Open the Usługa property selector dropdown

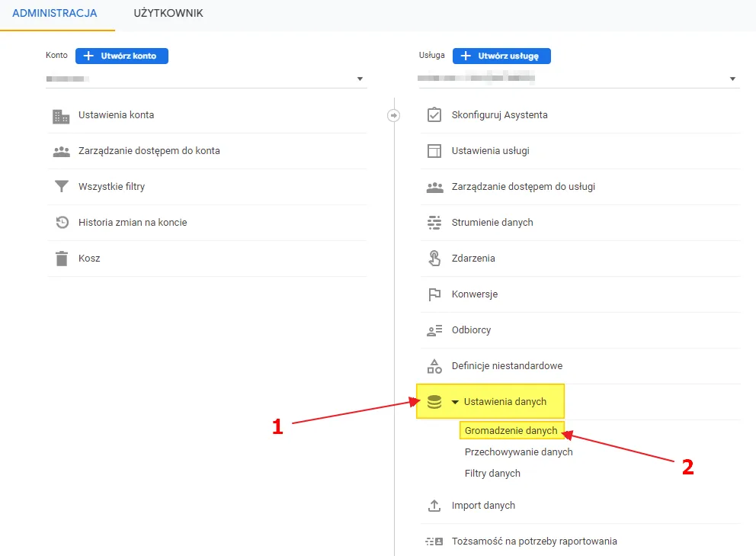[579, 79]
